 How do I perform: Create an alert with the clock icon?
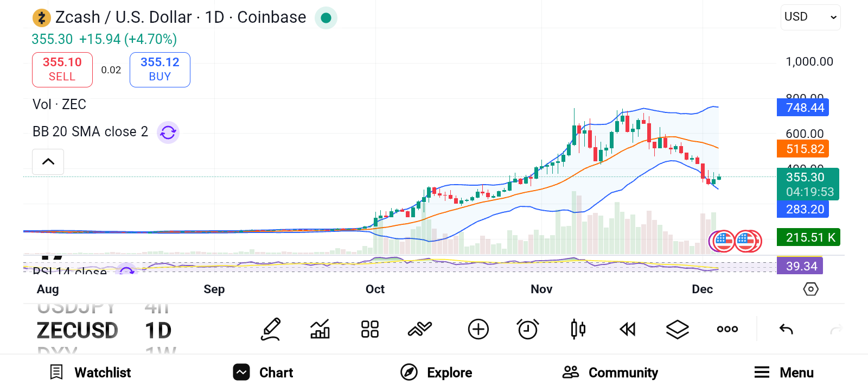tap(528, 329)
